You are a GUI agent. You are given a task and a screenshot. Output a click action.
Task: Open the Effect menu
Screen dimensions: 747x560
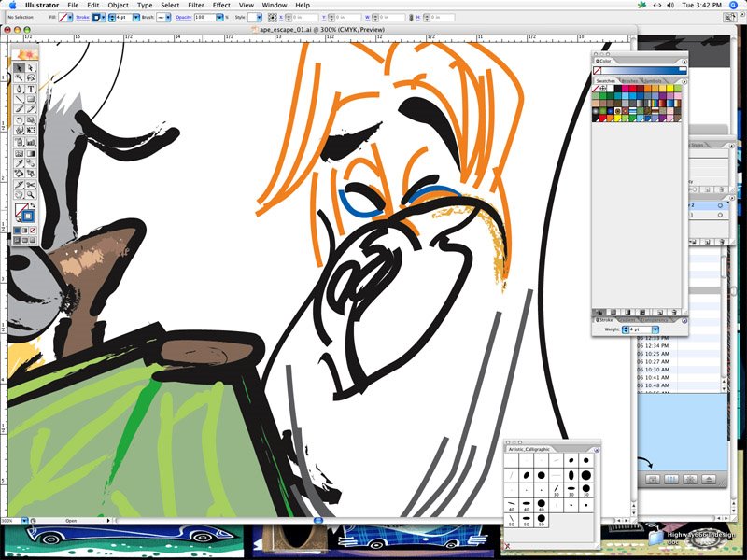[221, 5]
